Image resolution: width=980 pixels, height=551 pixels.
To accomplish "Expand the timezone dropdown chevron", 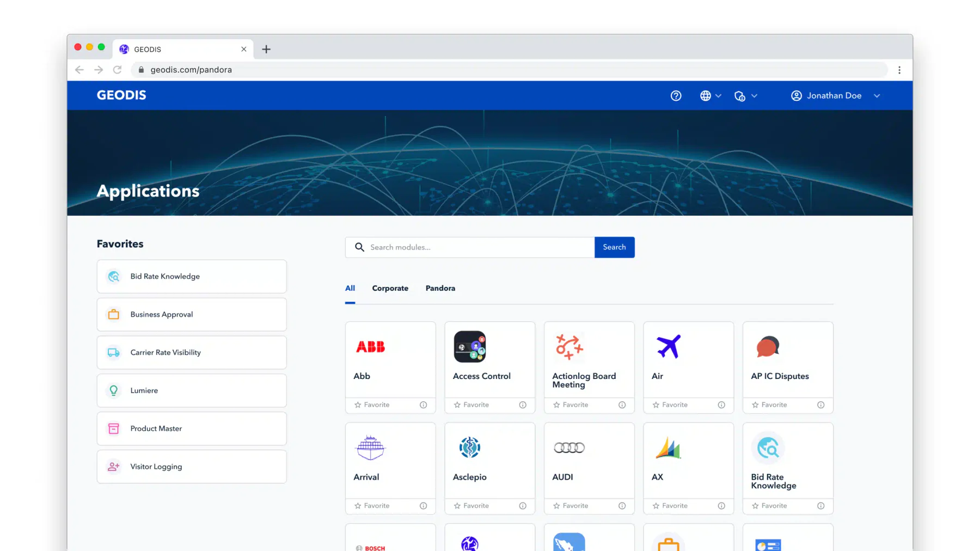I will point(754,96).
